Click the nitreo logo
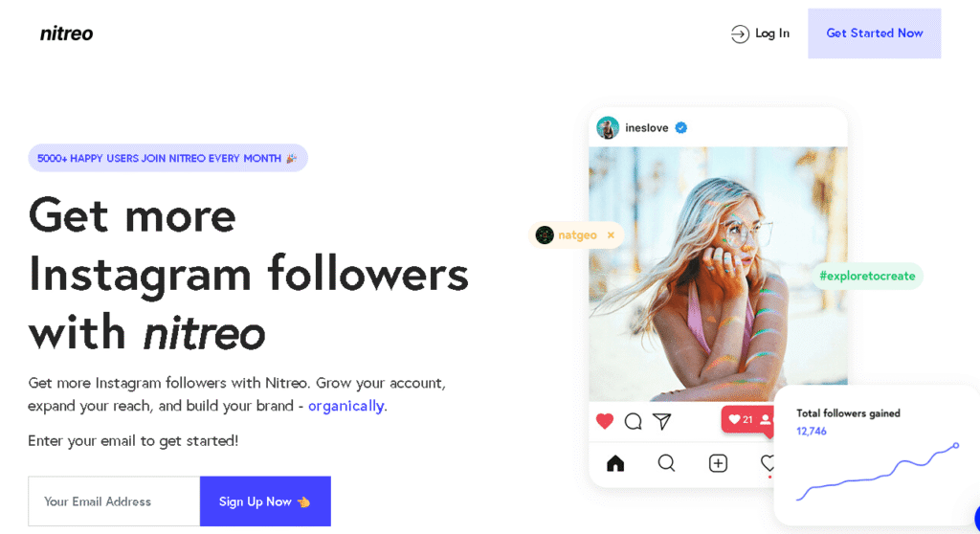 click(66, 33)
